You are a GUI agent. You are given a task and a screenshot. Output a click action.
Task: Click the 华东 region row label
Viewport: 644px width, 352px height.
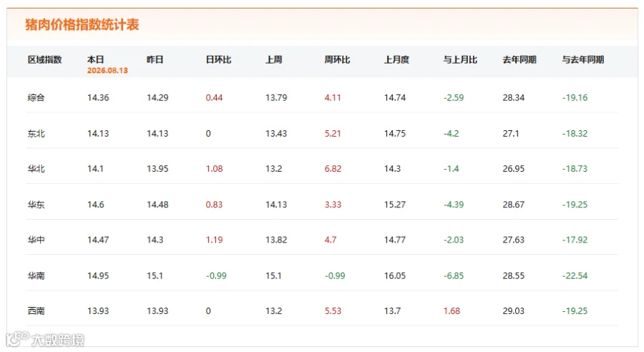(36, 205)
